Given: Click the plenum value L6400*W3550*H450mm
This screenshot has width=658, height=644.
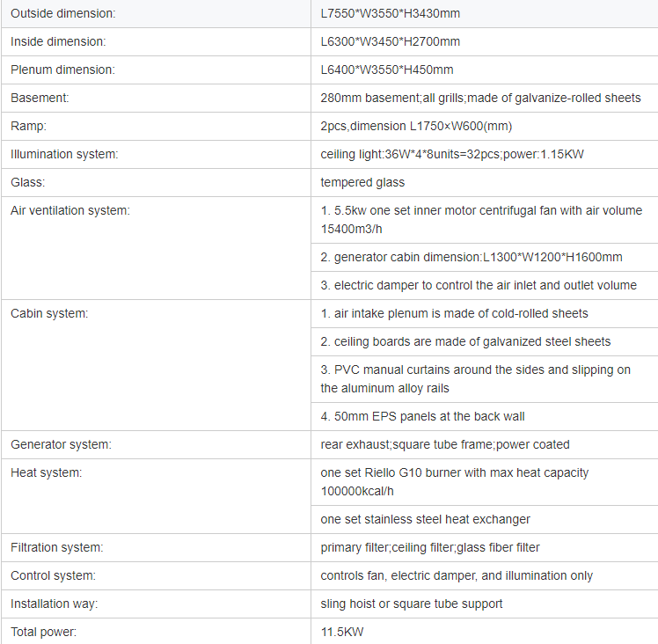Looking at the screenshot, I should point(387,70).
